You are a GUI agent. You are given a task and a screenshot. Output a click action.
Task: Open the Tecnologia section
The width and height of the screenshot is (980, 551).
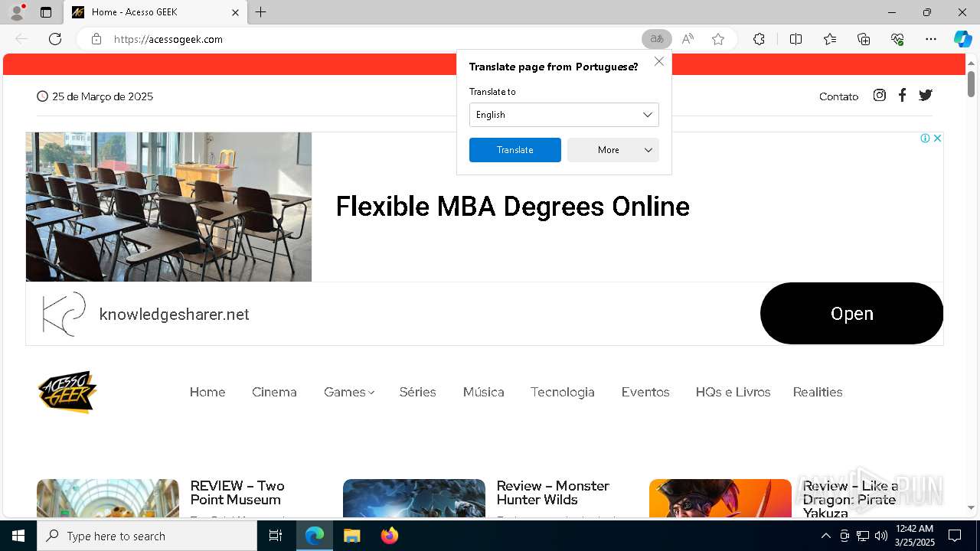coord(562,392)
